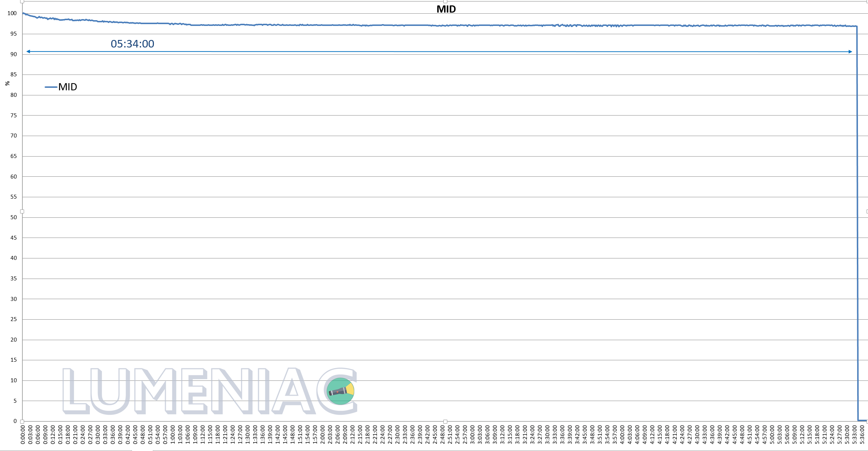Select the MID legend entry text
868x451 pixels.
coord(68,87)
